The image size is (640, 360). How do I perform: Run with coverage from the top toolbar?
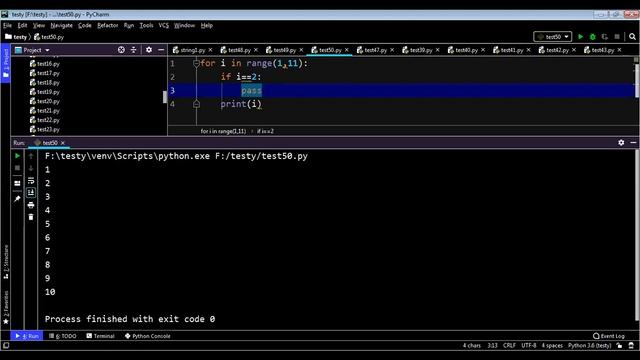(x=604, y=37)
